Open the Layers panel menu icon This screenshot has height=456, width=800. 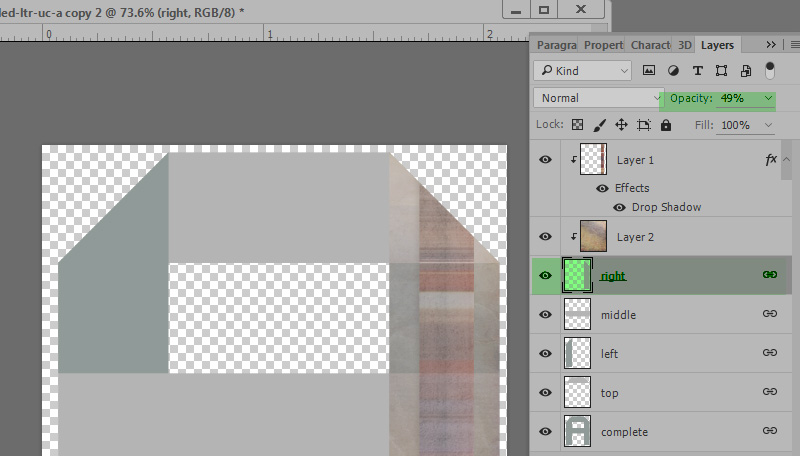coord(795,45)
